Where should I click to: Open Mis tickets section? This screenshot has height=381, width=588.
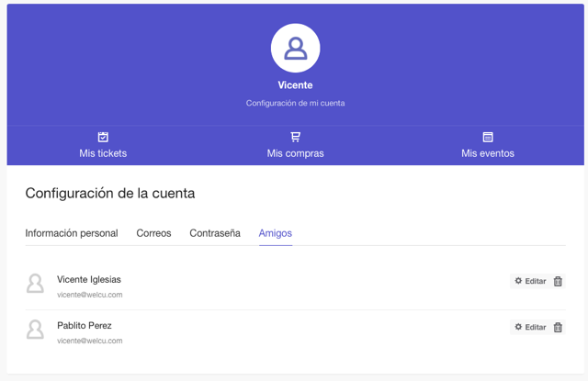tap(103, 145)
